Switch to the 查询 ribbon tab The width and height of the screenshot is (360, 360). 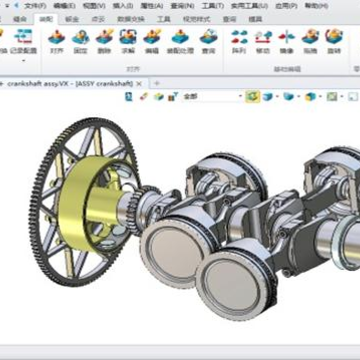pyautogui.click(x=229, y=19)
